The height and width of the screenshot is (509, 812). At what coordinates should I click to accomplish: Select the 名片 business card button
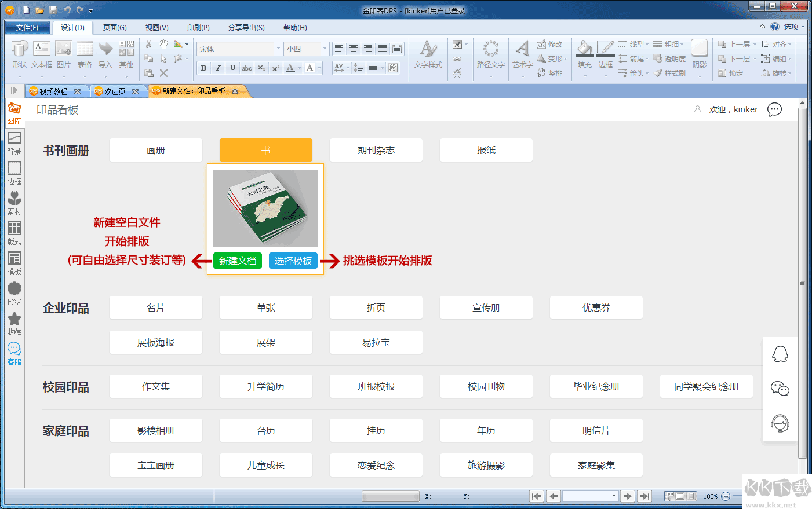point(156,307)
